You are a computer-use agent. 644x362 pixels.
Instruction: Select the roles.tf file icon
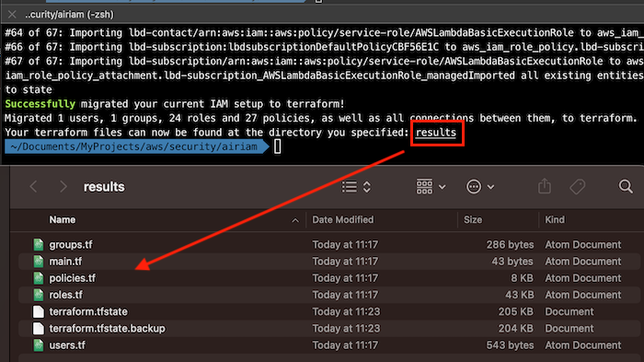39,295
